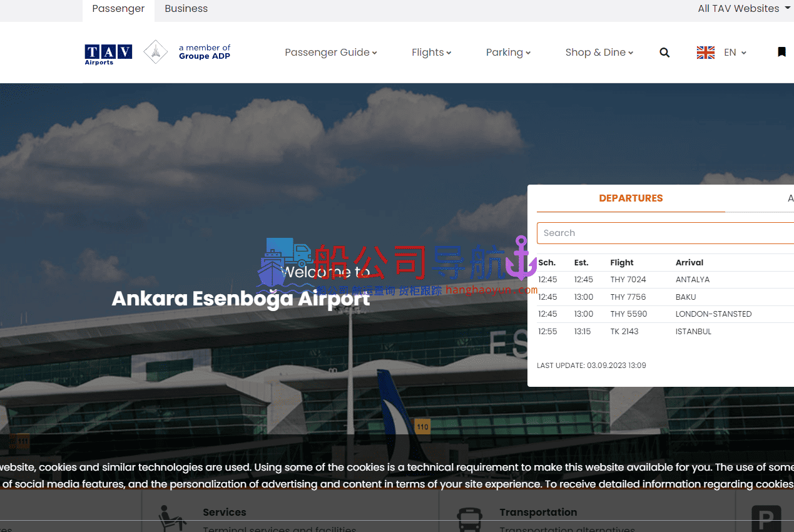
Task: Open the EN language selector
Action: tap(735, 53)
